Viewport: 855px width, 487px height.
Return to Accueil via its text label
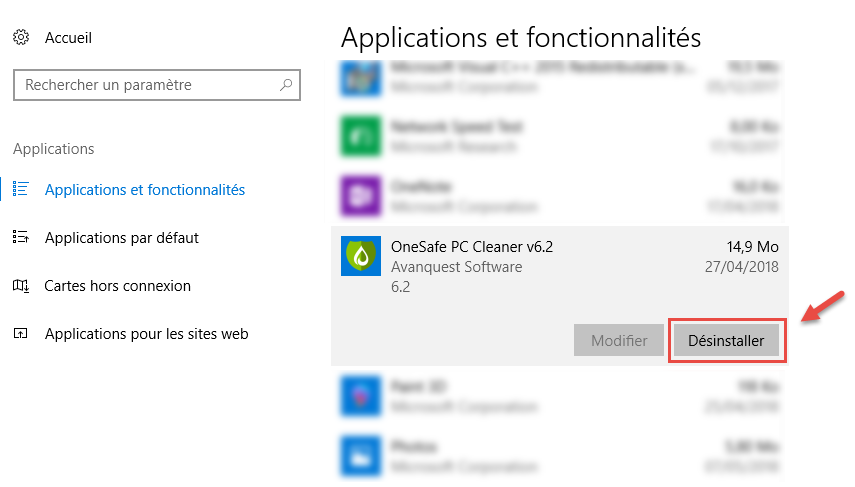point(68,38)
